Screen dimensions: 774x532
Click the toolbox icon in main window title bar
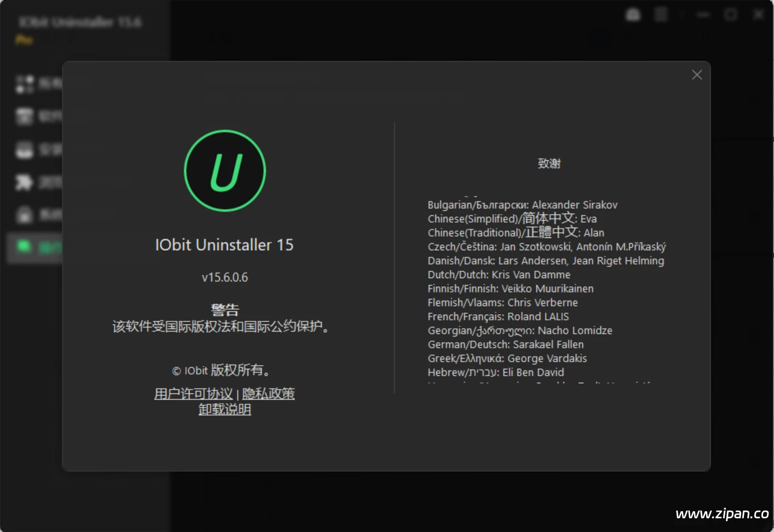pyautogui.click(x=633, y=15)
